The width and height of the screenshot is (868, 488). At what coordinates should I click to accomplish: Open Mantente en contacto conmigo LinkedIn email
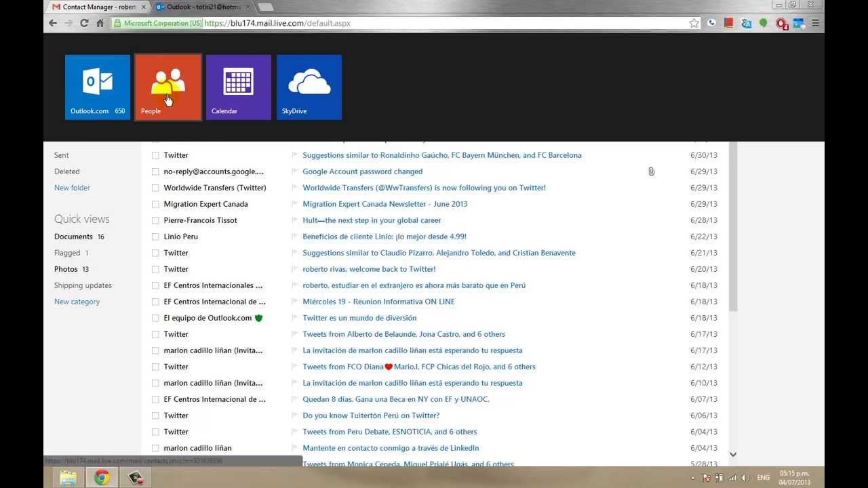pyautogui.click(x=391, y=448)
